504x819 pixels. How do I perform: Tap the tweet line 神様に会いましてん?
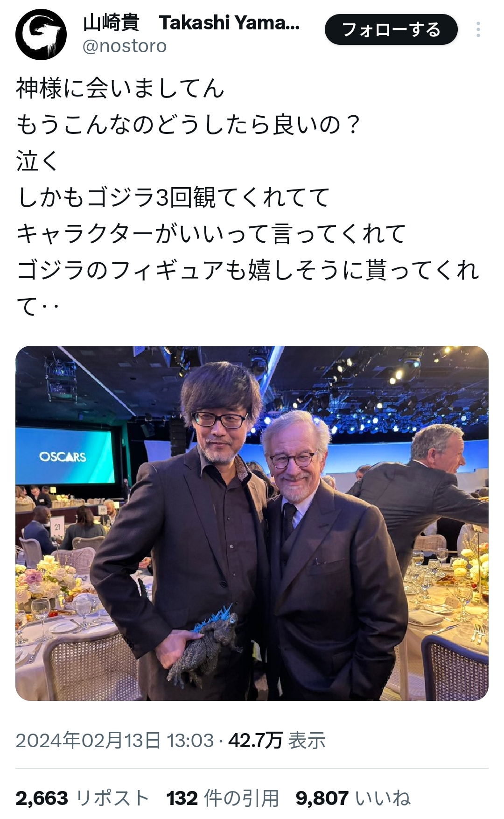[120, 88]
